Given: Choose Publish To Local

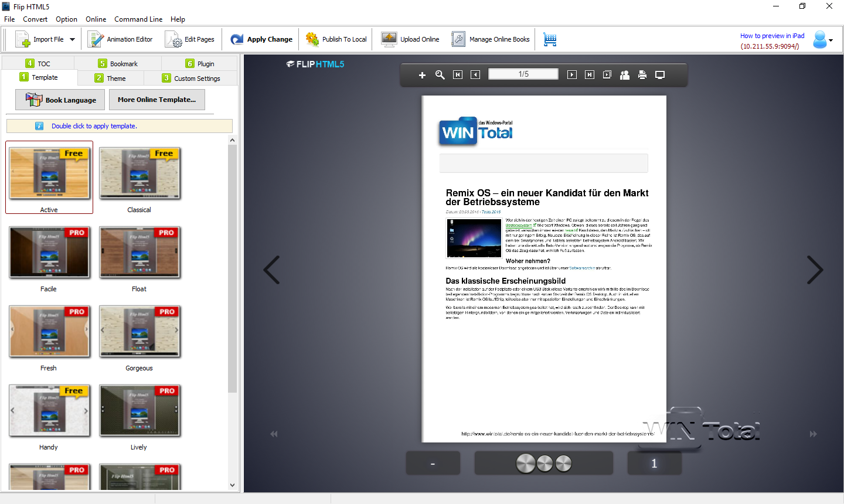Looking at the screenshot, I should pyautogui.click(x=336, y=39).
